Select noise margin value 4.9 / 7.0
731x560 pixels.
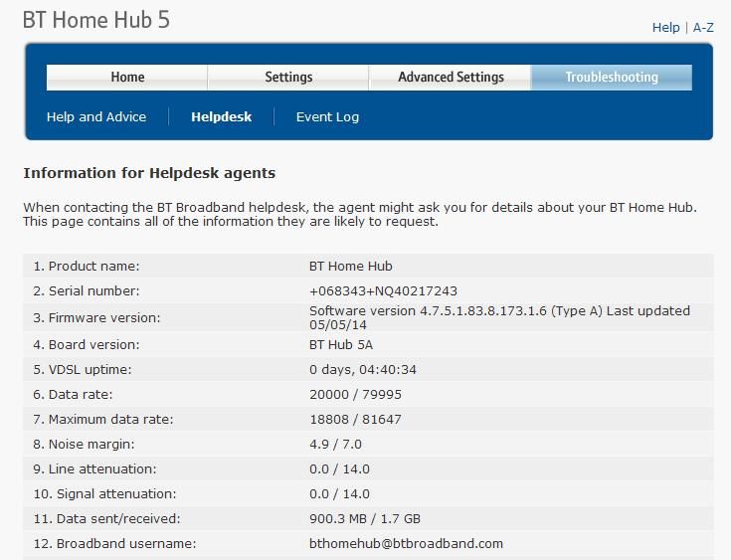coord(335,444)
